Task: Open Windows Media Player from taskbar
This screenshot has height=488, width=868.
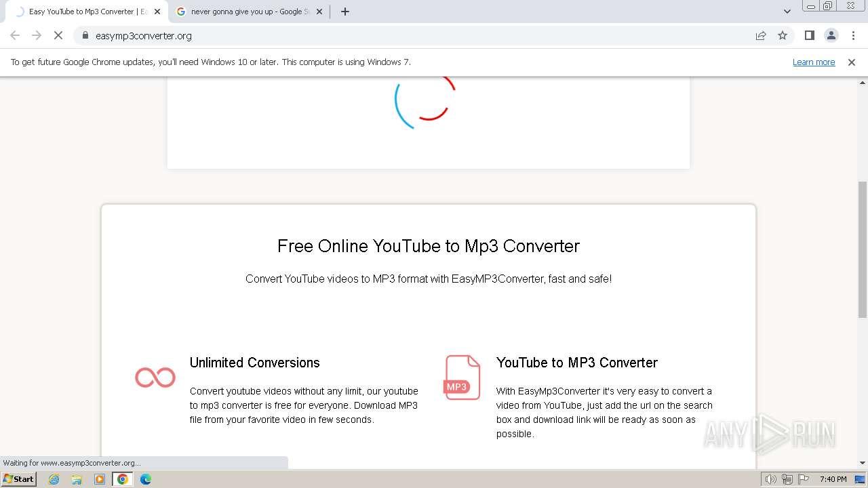Action: (x=100, y=479)
